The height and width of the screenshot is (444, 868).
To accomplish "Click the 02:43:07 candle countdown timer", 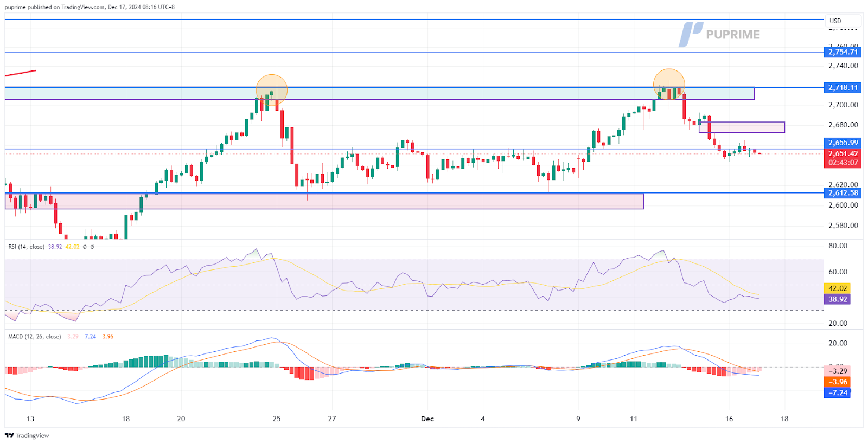I will tap(843, 163).
